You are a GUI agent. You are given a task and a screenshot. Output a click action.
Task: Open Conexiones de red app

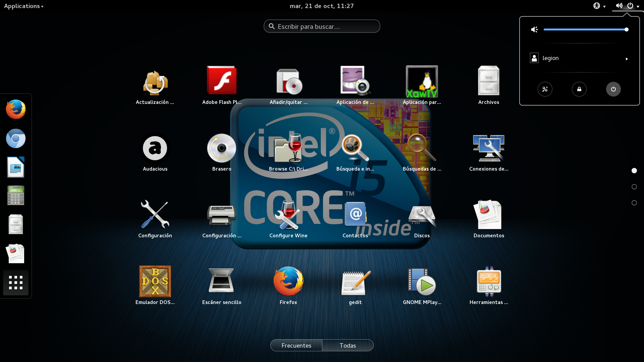[x=489, y=153]
